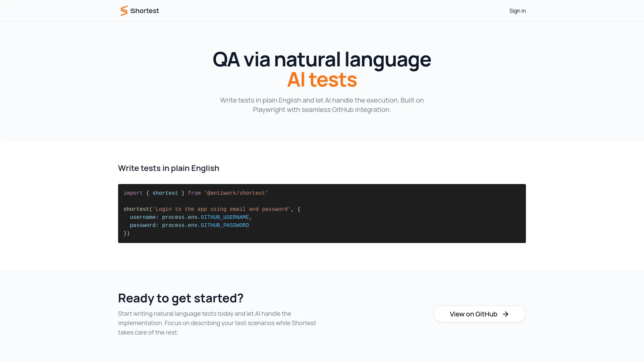The width and height of the screenshot is (644, 362).
Task: Select the arrow icon inside the GitHub button
Action: pos(505,314)
